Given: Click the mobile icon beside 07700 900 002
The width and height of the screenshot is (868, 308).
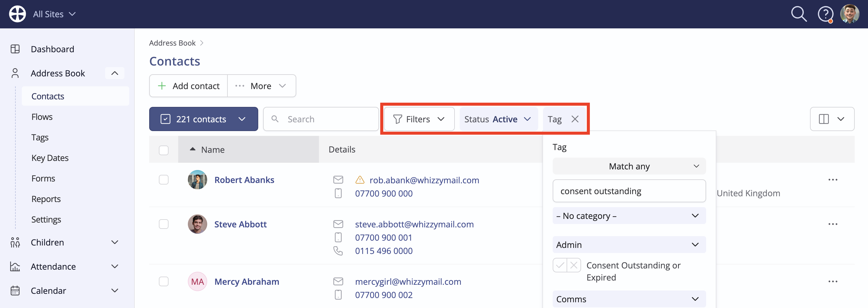Looking at the screenshot, I should 338,295.
